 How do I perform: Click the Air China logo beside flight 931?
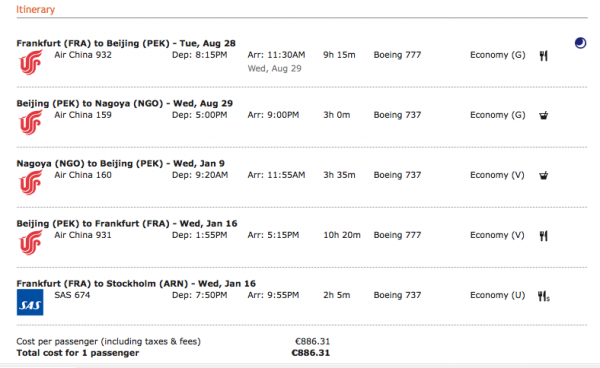(x=30, y=243)
